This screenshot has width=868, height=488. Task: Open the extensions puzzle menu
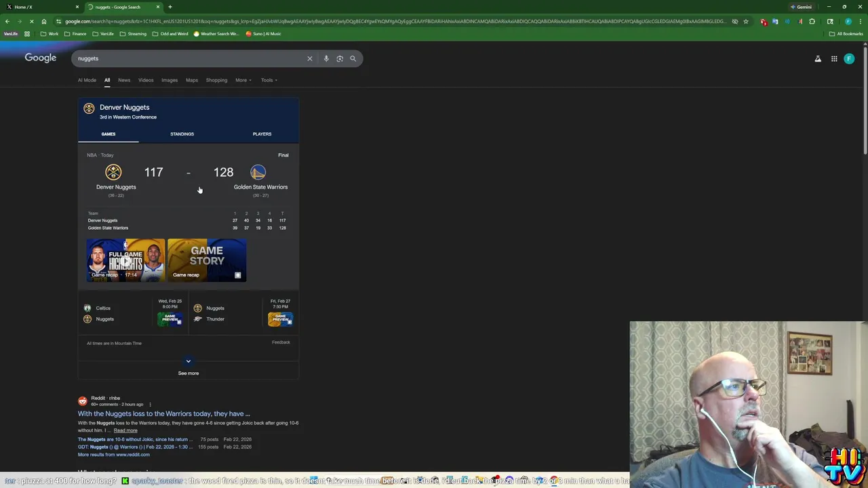(812, 21)
